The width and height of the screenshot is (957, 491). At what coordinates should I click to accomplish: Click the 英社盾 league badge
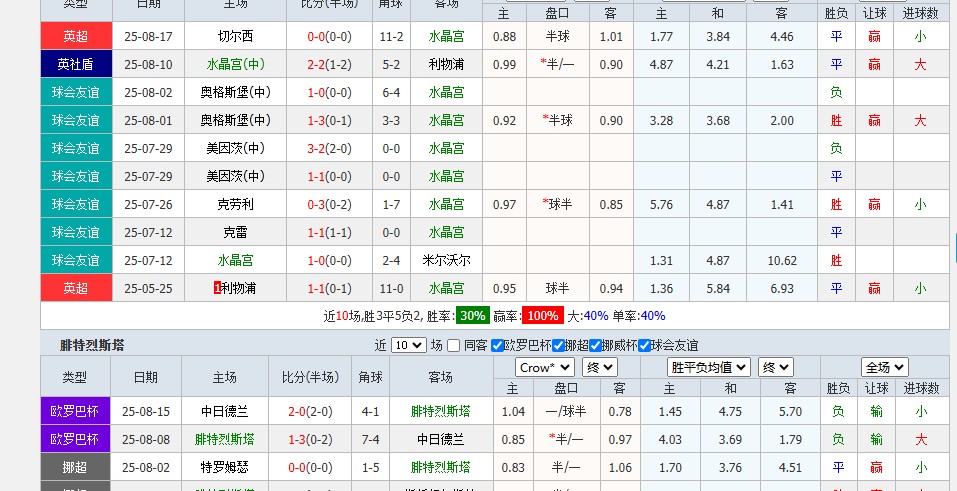point(75,64)
